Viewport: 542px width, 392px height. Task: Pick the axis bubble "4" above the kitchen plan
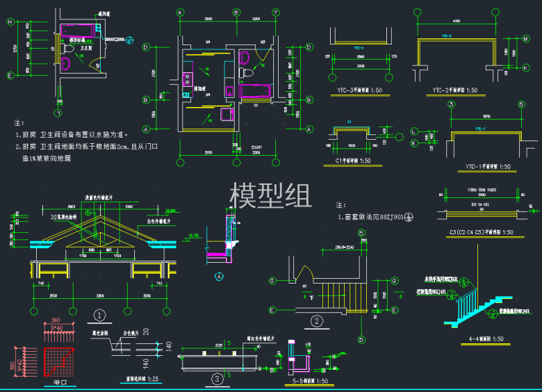180,13
